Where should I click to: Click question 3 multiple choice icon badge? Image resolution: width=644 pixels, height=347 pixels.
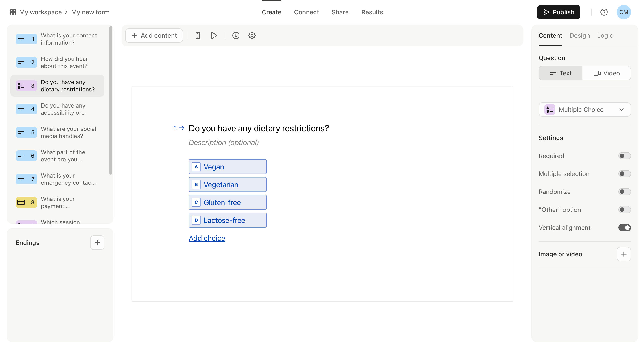pyautogui.click(x=26, y=86)
